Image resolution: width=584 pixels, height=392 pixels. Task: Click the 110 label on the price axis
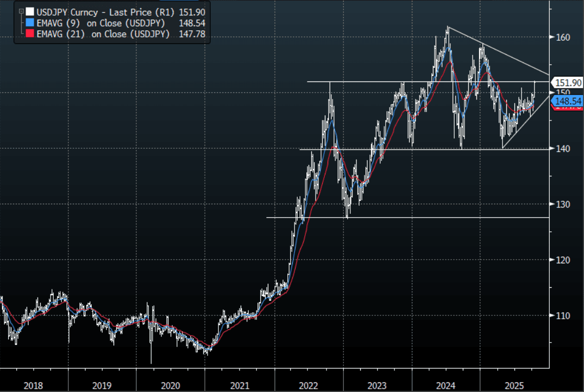[x=563, y=315]
